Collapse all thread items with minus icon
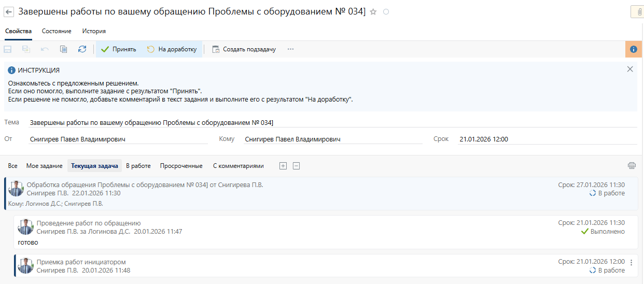 tap(296, 166)
